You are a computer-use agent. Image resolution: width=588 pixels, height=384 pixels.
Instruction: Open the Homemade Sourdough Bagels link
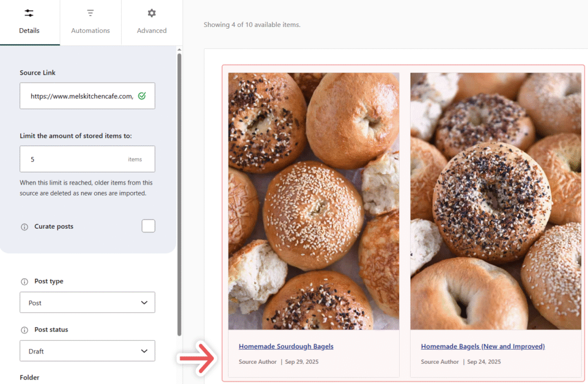[286, 346]
